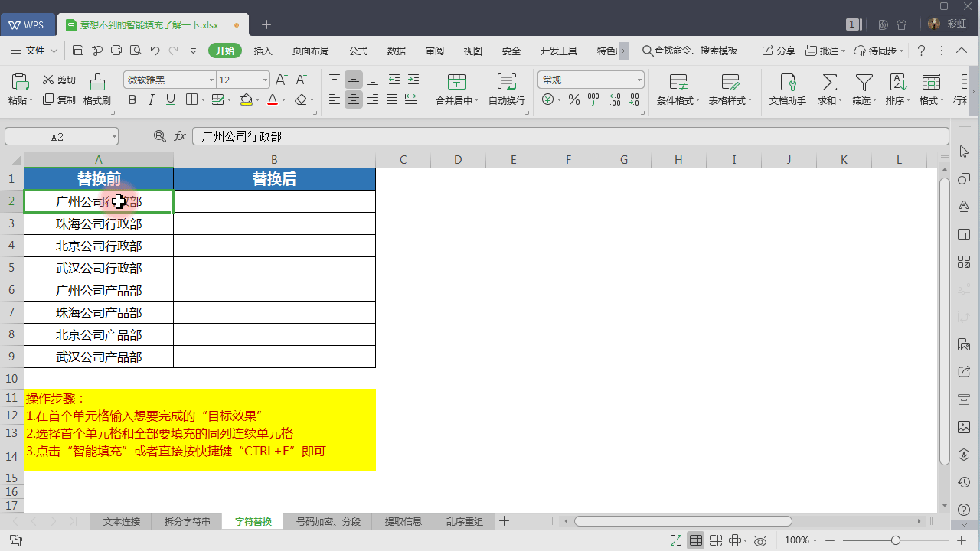Click the Filter (筛选) funnel icon

tap(864, 83)
